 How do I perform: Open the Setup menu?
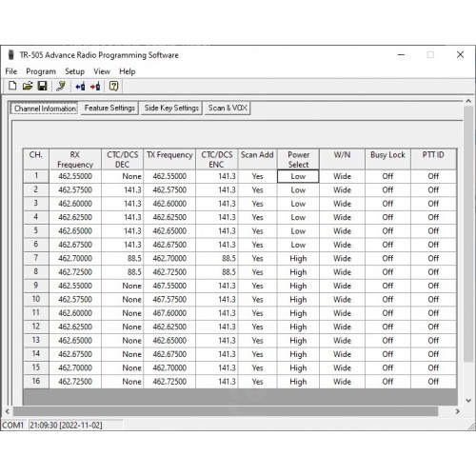coord(74,71)
